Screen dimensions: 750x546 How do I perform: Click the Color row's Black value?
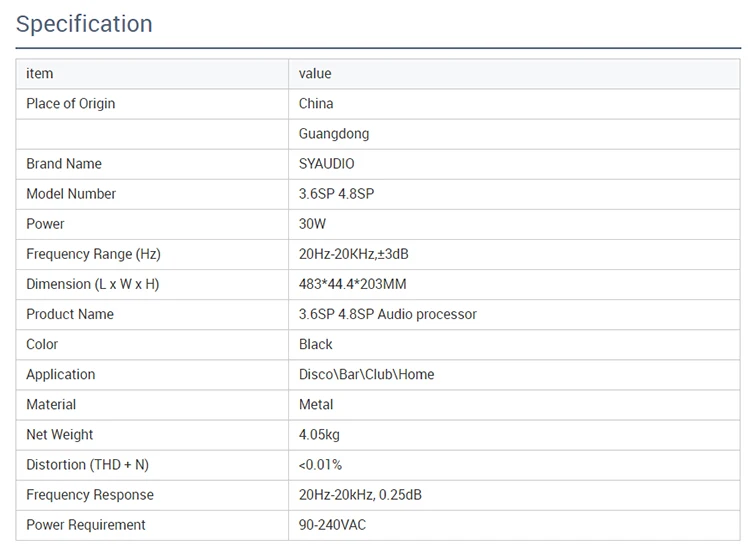coord(316,345)
